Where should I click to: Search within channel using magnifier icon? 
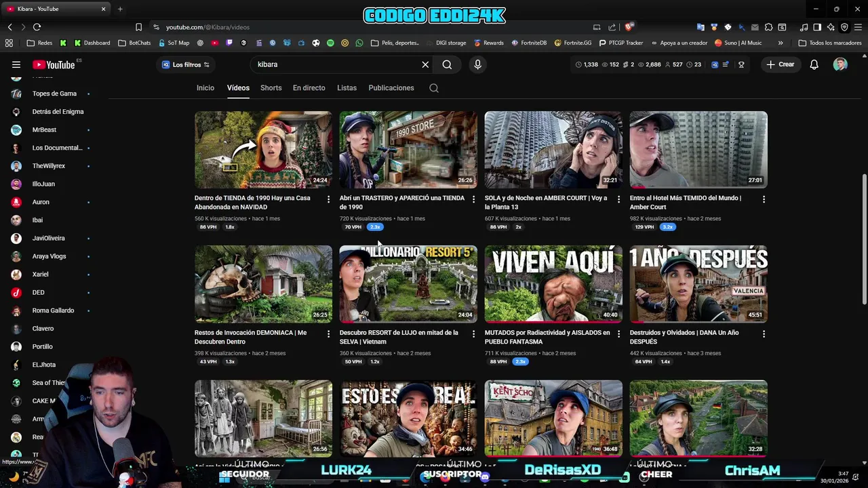click(434, 88)
